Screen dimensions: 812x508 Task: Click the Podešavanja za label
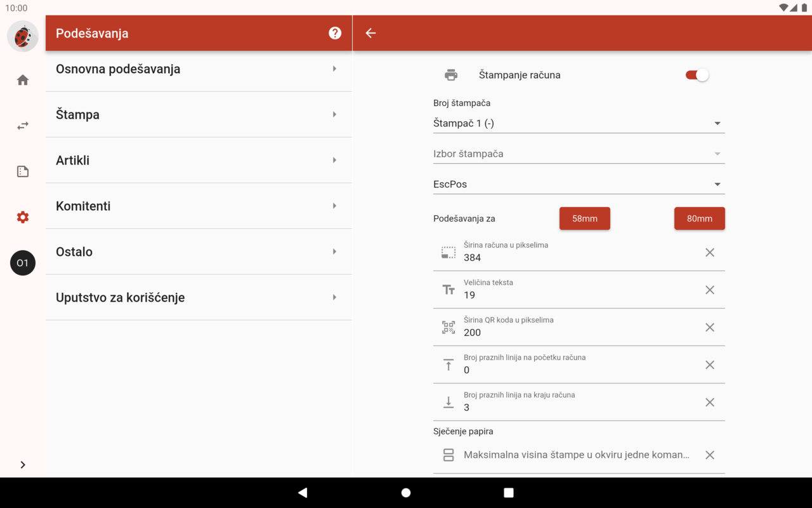coord(464,218)
